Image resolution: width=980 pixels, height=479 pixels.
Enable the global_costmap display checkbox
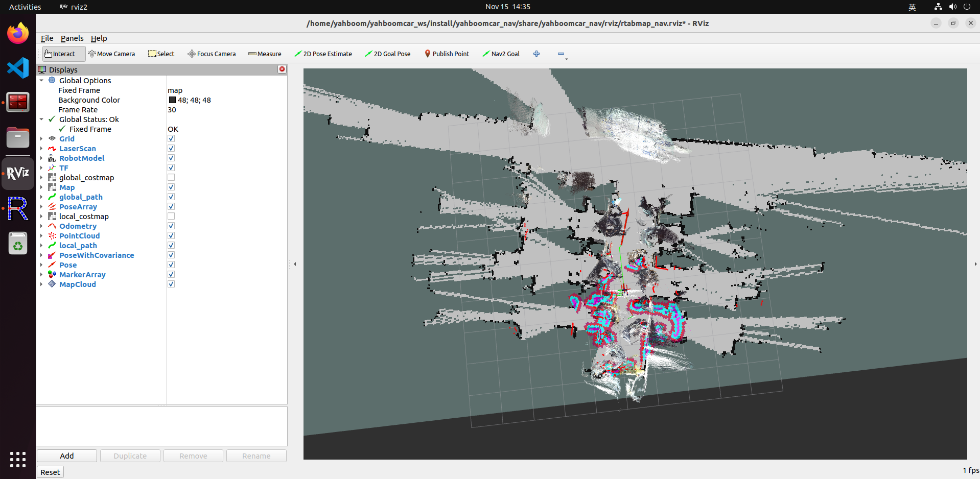[x=171, y=178]
